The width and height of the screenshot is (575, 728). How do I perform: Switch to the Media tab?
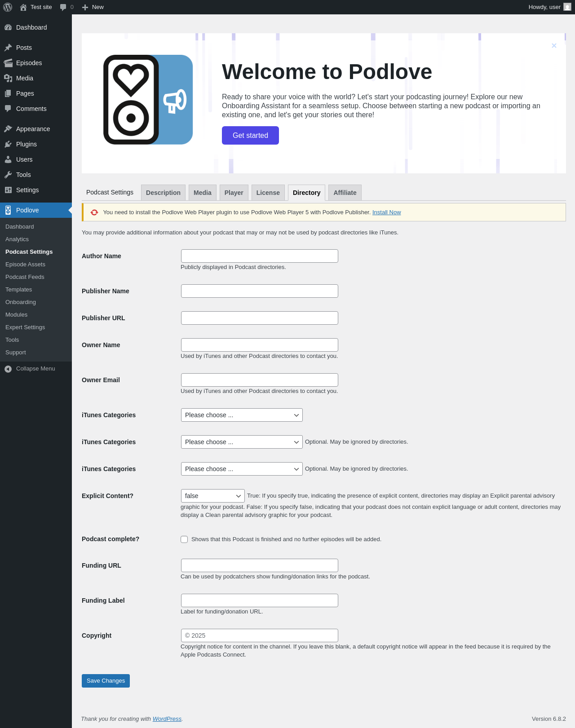pos(203,193)
